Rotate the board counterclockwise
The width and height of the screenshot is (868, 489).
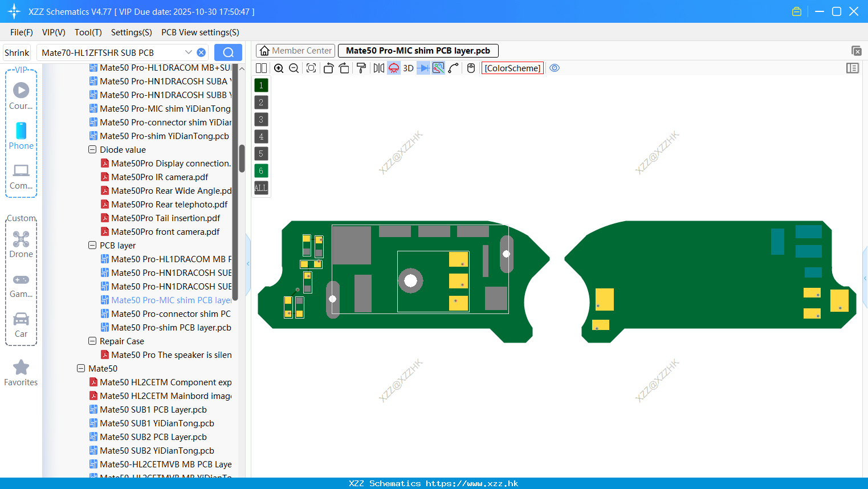coord(328,68)
